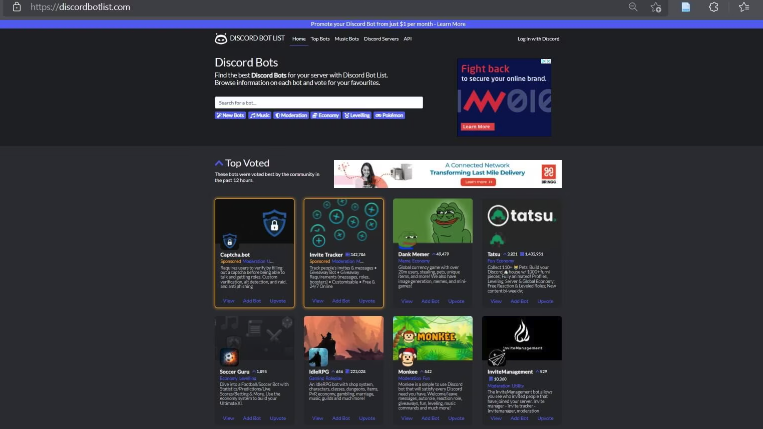Open the API nav link

click(x=408, y=39)
